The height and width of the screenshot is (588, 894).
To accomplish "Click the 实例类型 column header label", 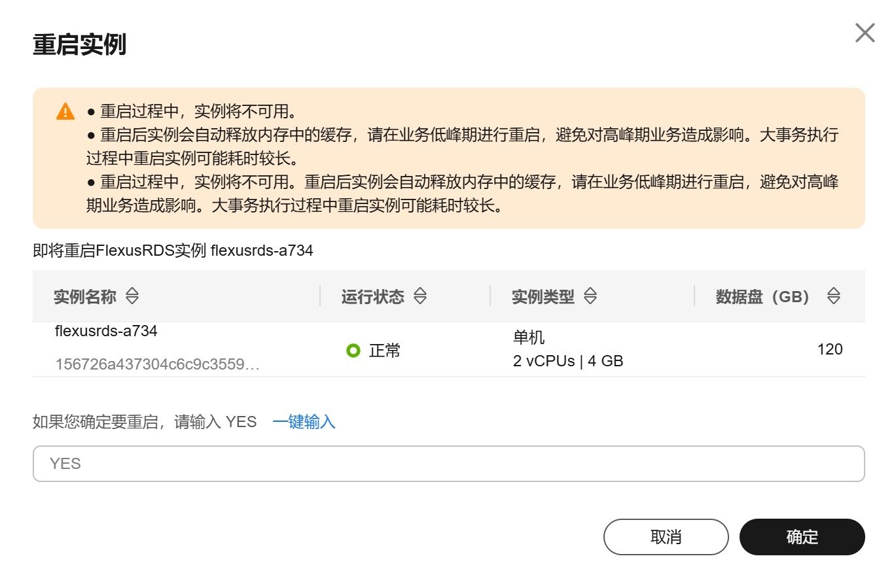I will coord(543,297).
